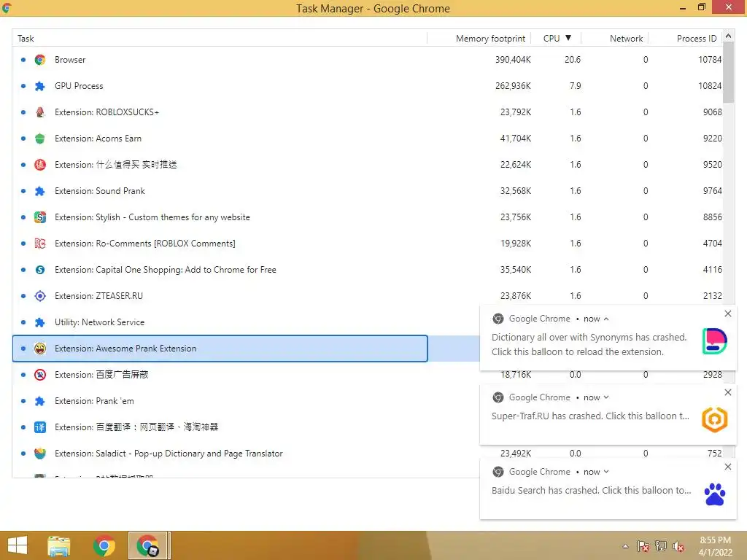The width and height of the screenshot is (747, 560).
Task: Click the green acorn icon for Acorns Earn
Action: click(x=40, y=138)
